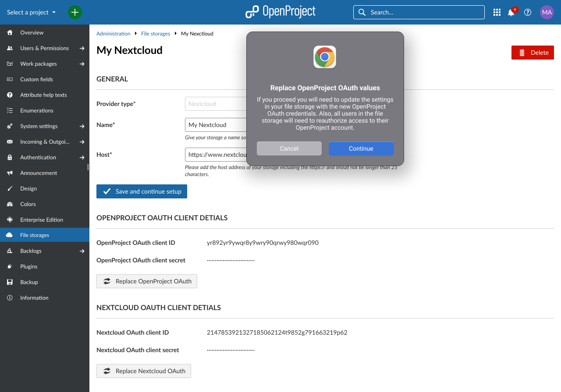This screenshot has width=561, height=392.
Task: Click the Chrome icon in dialog
Action: click(x=325, y=57)
